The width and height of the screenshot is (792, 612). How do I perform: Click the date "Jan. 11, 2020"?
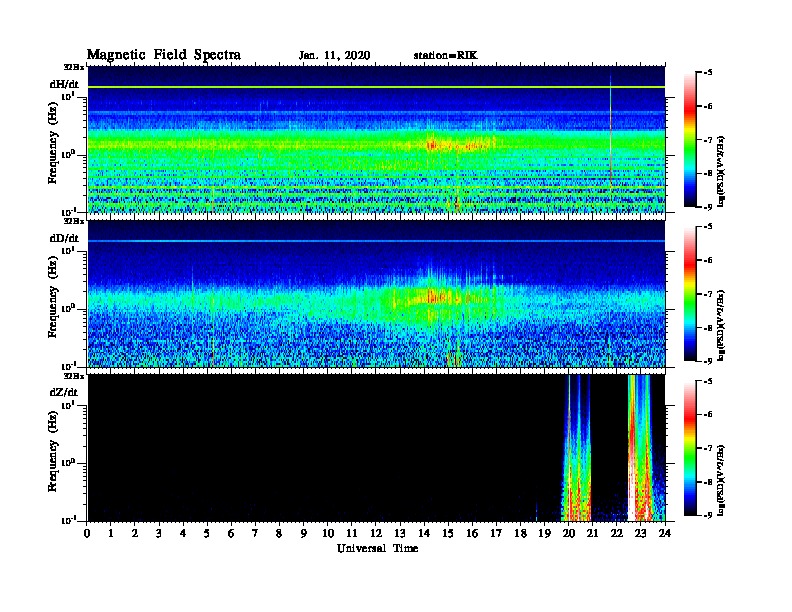(x=334, y=56)
